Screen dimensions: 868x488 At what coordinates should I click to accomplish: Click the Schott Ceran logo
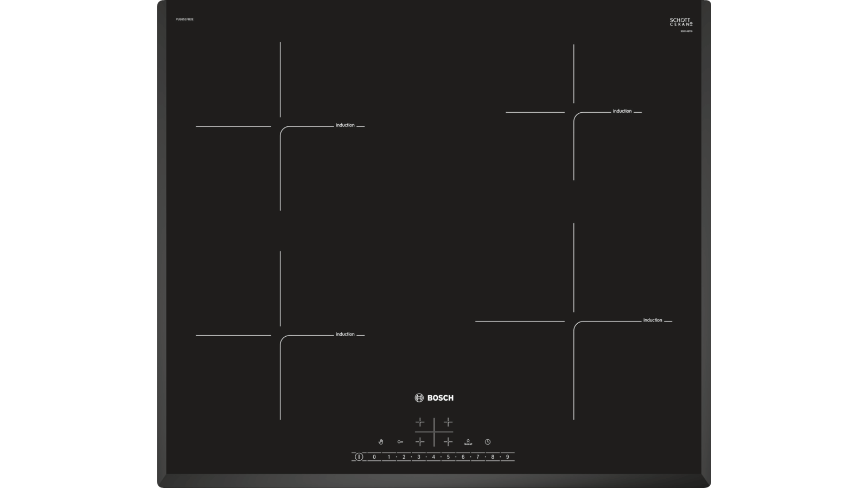click(681, 22)
